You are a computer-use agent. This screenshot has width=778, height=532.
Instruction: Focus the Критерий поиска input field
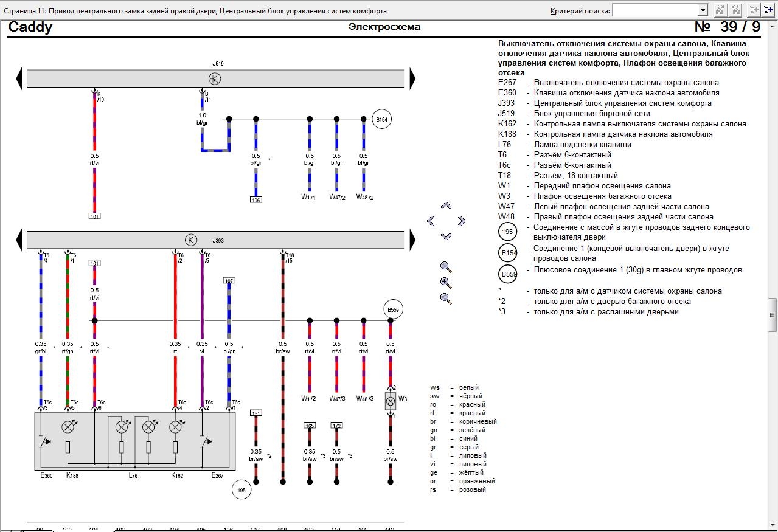(655, 10)
